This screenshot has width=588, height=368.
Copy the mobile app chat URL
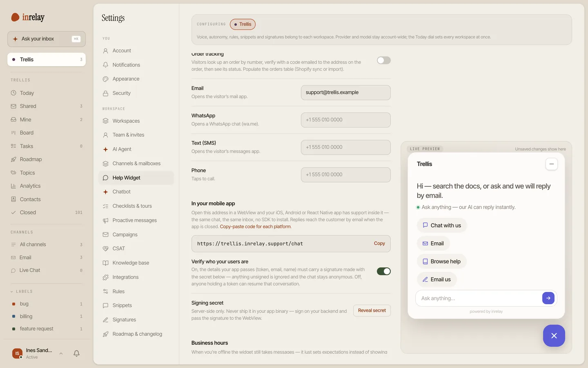(x=379, y=243)
